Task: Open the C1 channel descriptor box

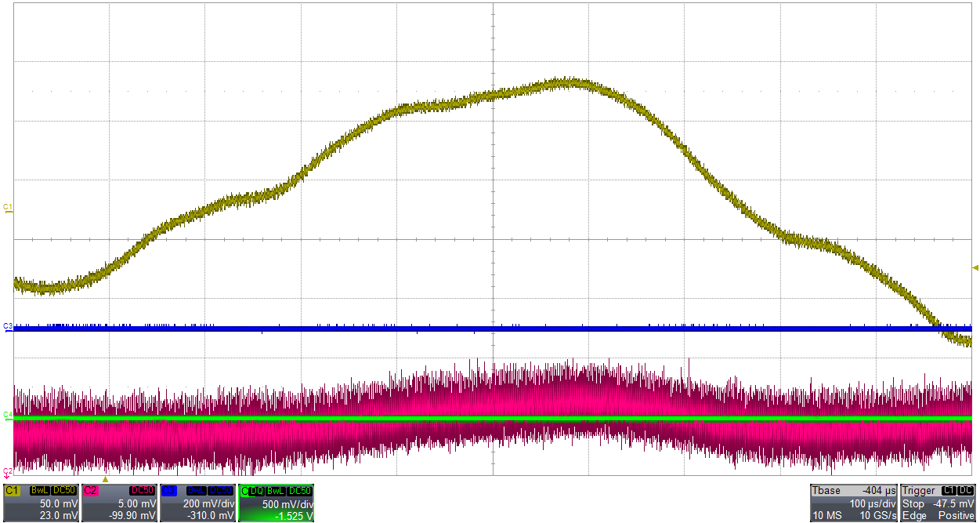Action: [x=41, y=503]
